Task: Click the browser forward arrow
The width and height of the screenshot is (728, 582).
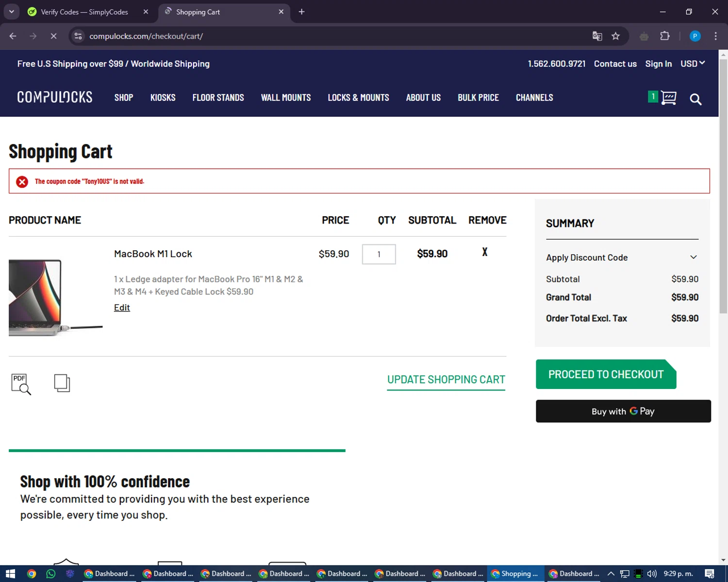Action: click(33, 36)
